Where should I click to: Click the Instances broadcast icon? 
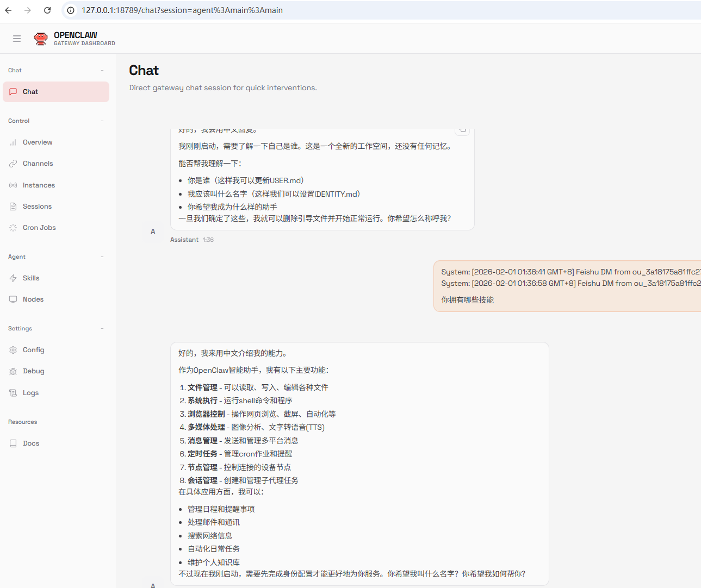point(13,185)
